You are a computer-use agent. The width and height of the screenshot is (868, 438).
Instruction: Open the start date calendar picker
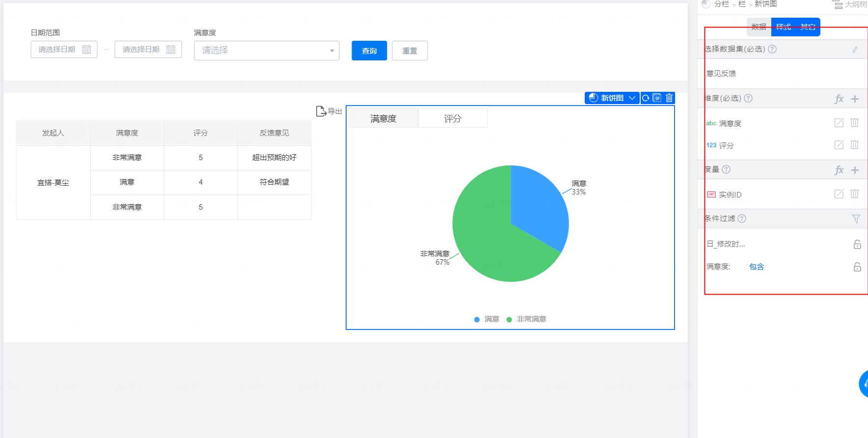(86, 50)
